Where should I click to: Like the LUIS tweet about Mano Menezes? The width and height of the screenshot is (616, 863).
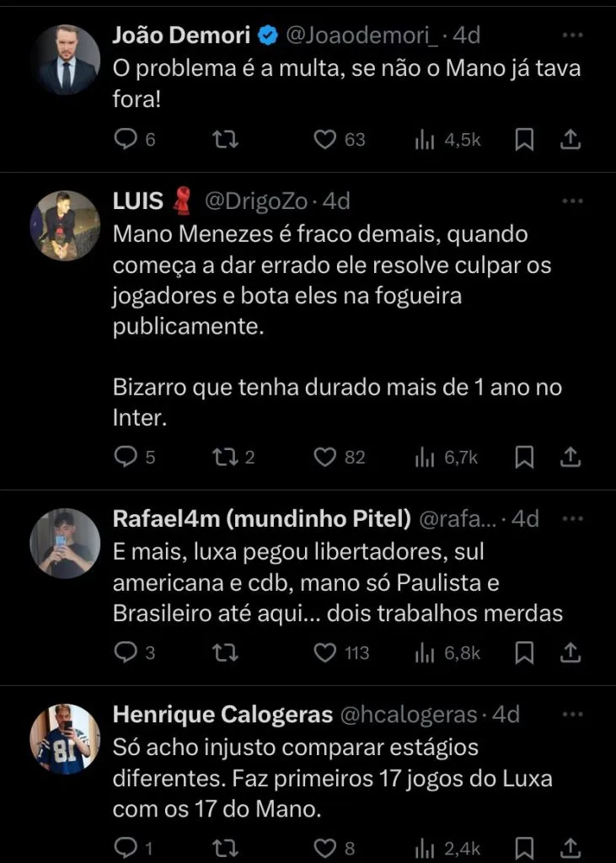(325, 457)
